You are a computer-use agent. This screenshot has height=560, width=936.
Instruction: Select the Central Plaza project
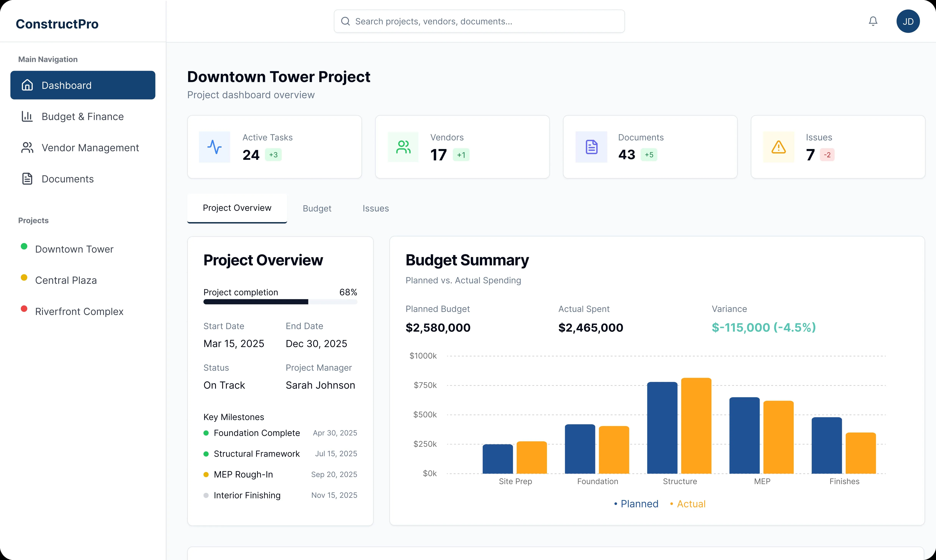[66, 280]
